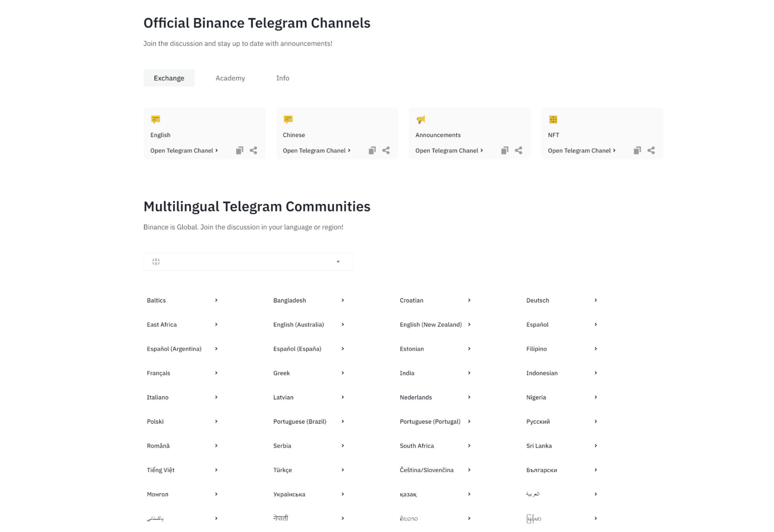Viewport: 774px width, 532px height.
Task: Open the NFT Telegram Chanel link
Action: coord(582,151)
